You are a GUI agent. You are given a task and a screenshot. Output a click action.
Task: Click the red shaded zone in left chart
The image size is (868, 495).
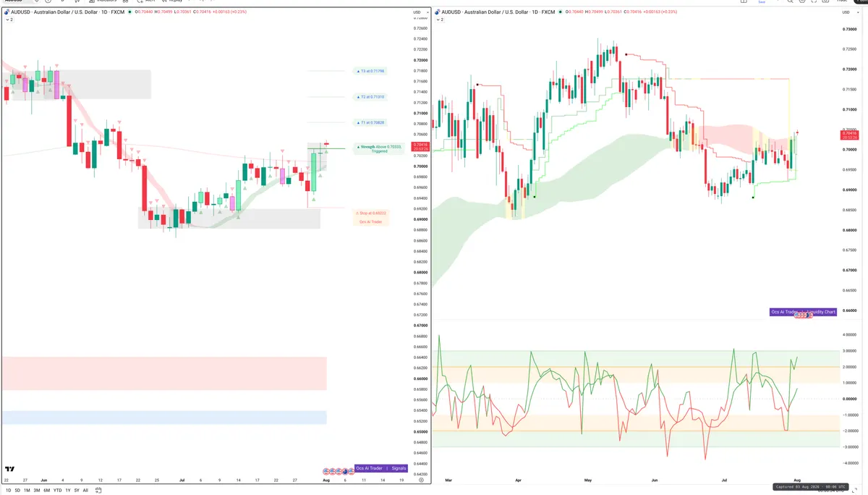tap(164, 373)
